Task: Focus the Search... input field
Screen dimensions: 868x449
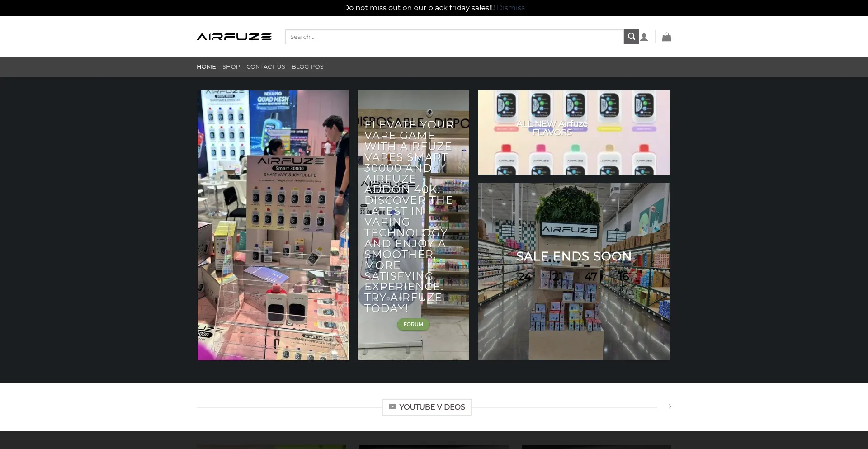Action: (x=454, y=37)
